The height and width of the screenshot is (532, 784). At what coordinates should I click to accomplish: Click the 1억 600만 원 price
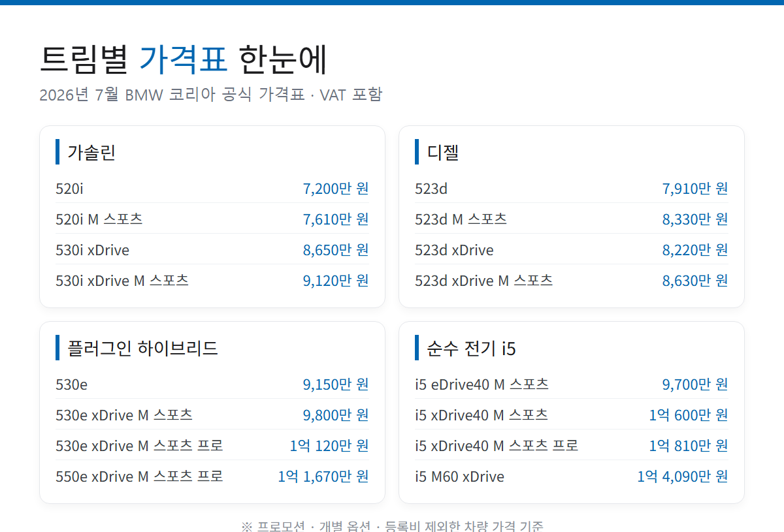689,415
